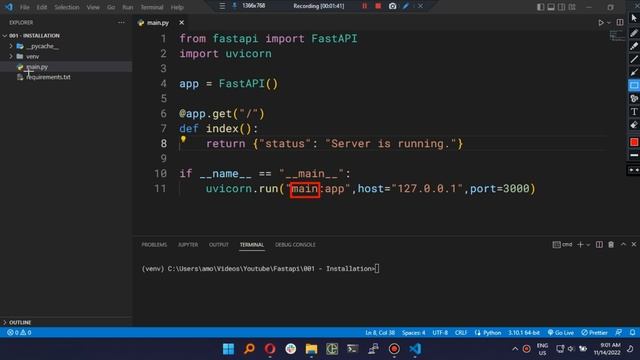Screen dimensions: 640x360
Task: Toggle the primary side bar layout
Action: pos(540,7)
